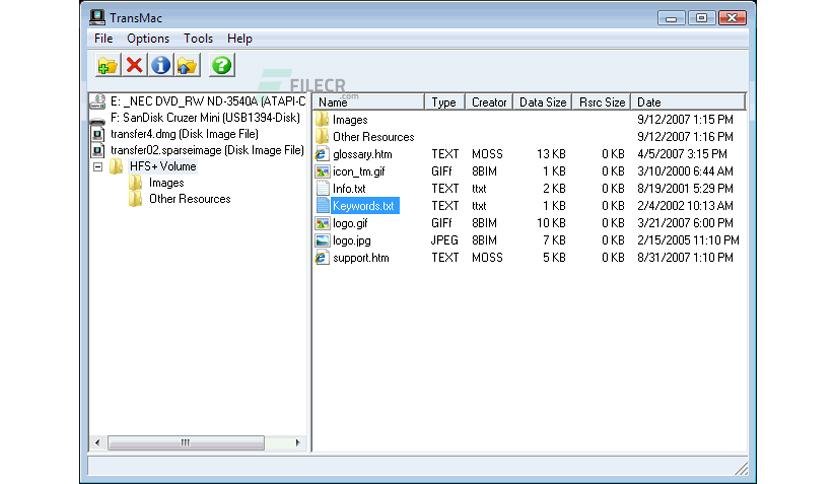Click the 10 KB data size value
The image size is (836, 484).
point(551,223)
